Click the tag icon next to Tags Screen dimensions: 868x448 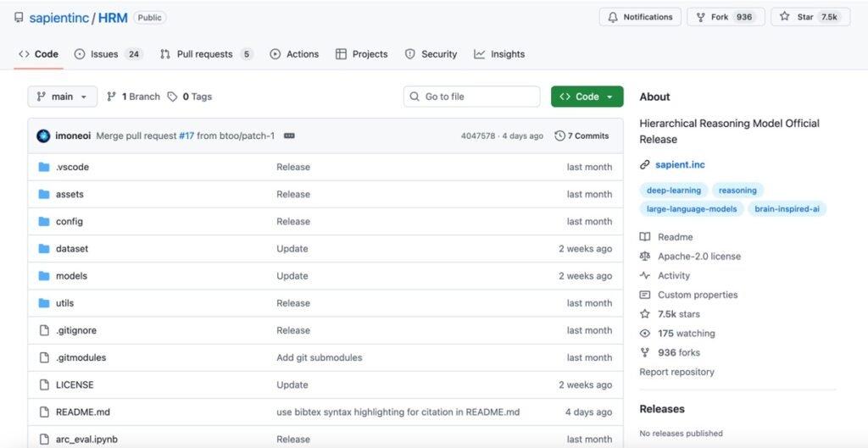(x=172, y=97)
